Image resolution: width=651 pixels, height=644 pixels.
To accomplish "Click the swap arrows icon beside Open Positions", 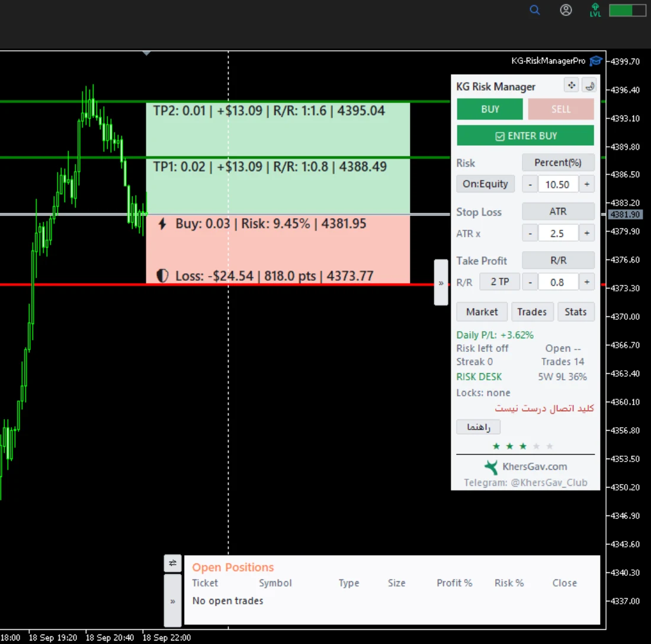I will (173, 563).
